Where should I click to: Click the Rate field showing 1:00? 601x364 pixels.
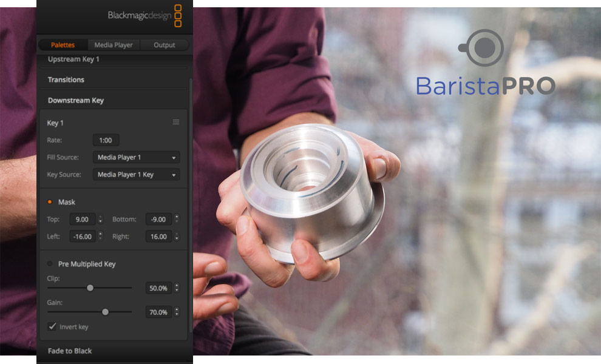pos(106,140)
